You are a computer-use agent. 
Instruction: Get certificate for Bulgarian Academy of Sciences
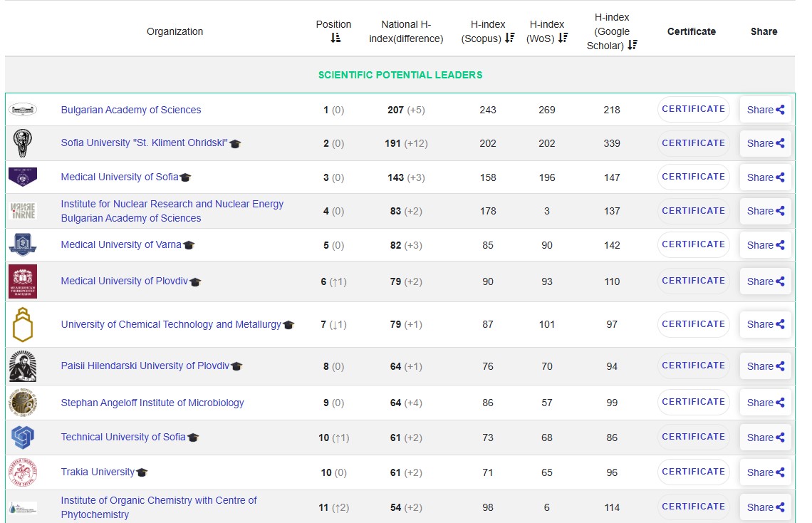694,109
